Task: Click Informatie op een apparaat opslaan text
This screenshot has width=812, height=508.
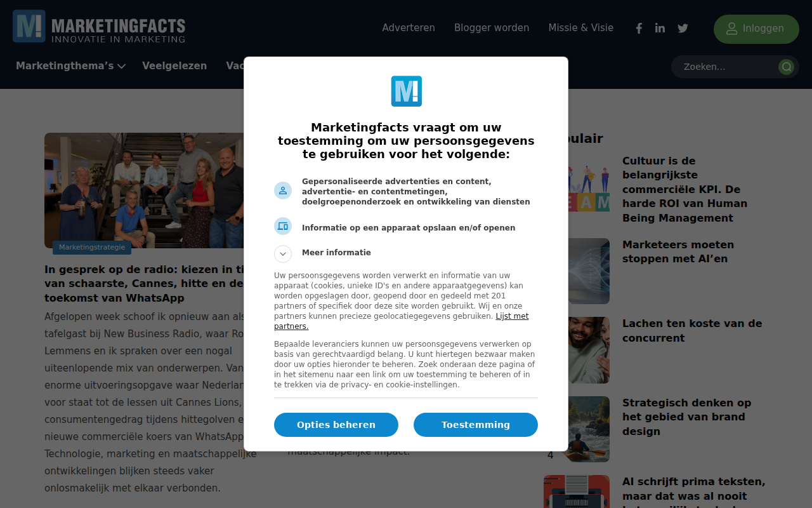Action: tap(409, 227)
